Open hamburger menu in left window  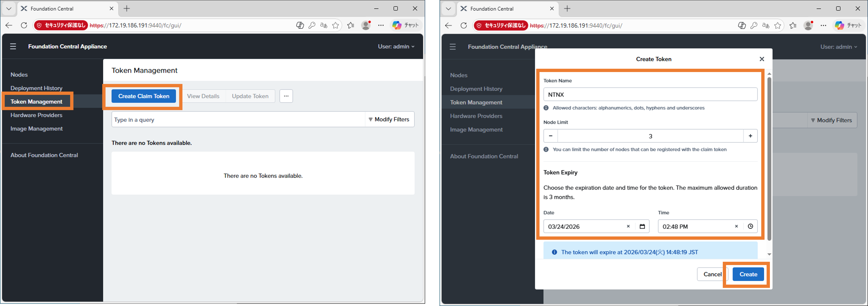[13, 47]
